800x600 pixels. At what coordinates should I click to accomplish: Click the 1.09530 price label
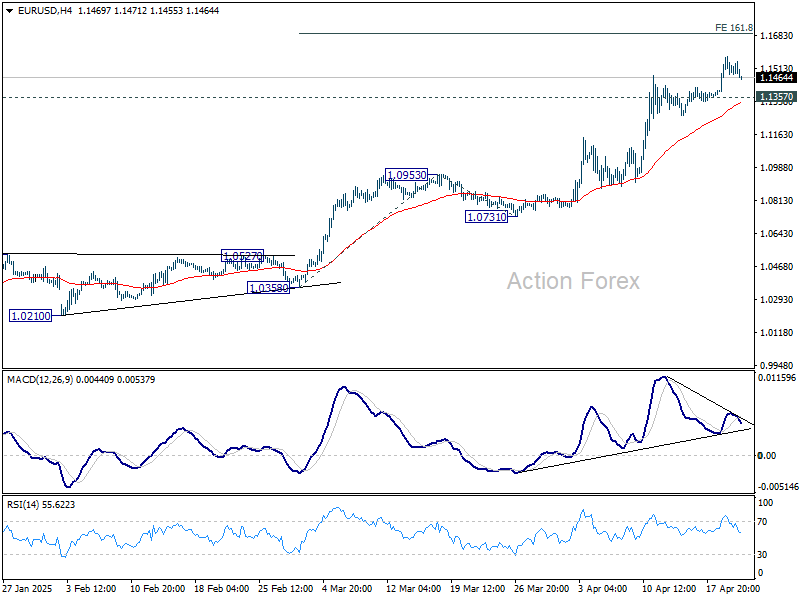[x=407, y=175]
